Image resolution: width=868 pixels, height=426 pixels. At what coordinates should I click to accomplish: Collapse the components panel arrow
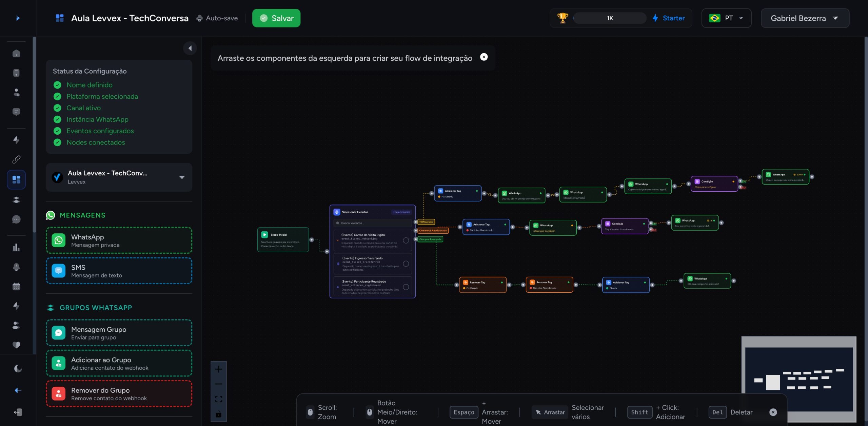[190, 48]
